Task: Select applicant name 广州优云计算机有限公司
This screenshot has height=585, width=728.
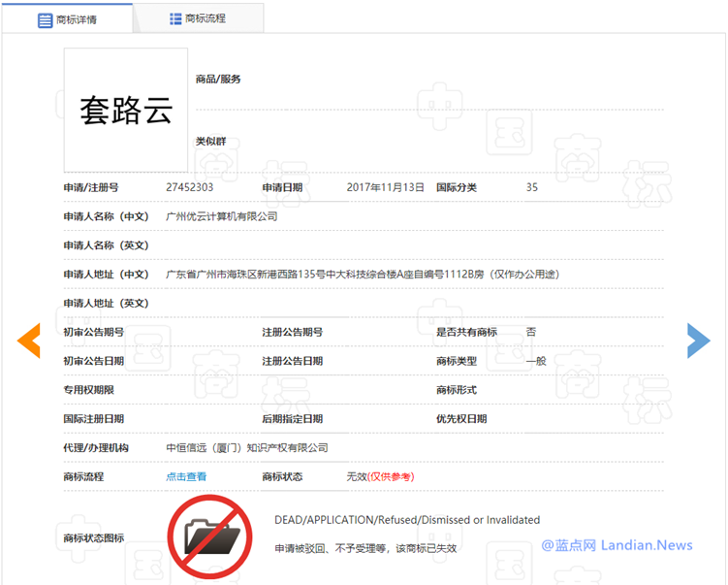Action: pos(222,216)
